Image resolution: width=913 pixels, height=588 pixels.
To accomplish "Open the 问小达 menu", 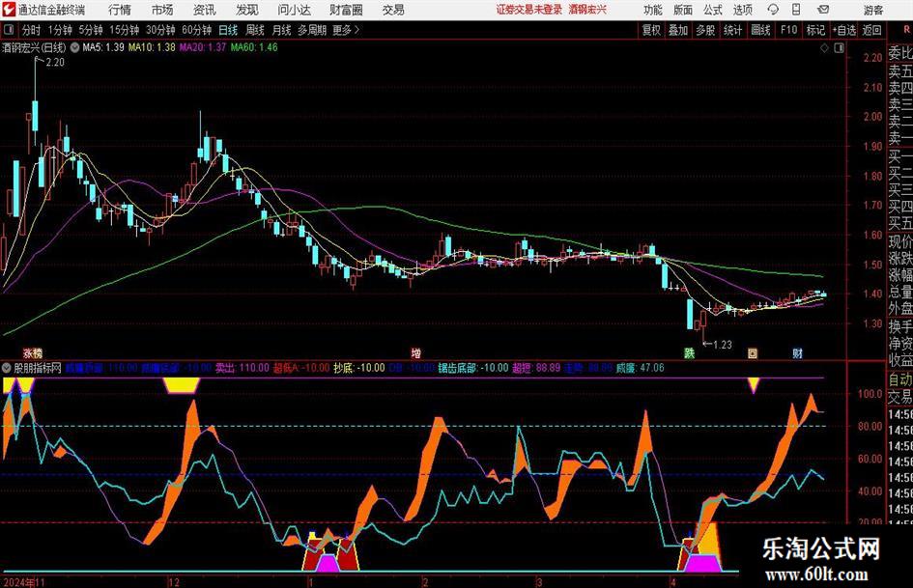I will pos(295,10).
